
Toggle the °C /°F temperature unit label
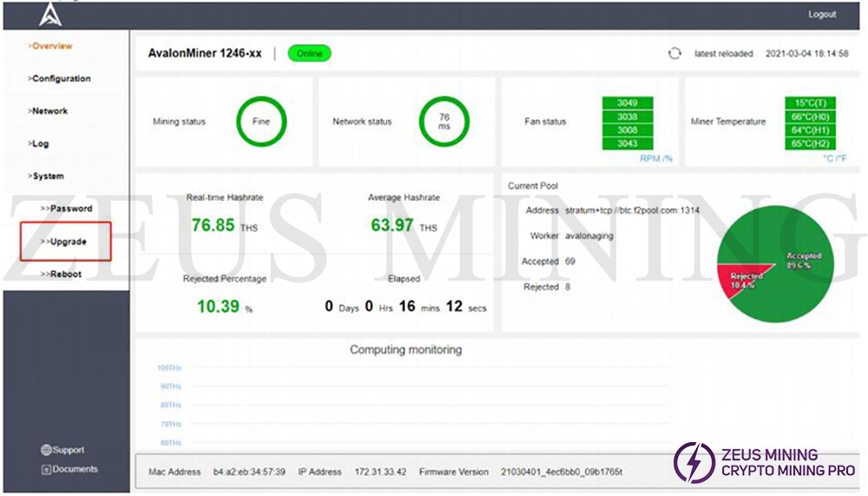tap(834, 159)
